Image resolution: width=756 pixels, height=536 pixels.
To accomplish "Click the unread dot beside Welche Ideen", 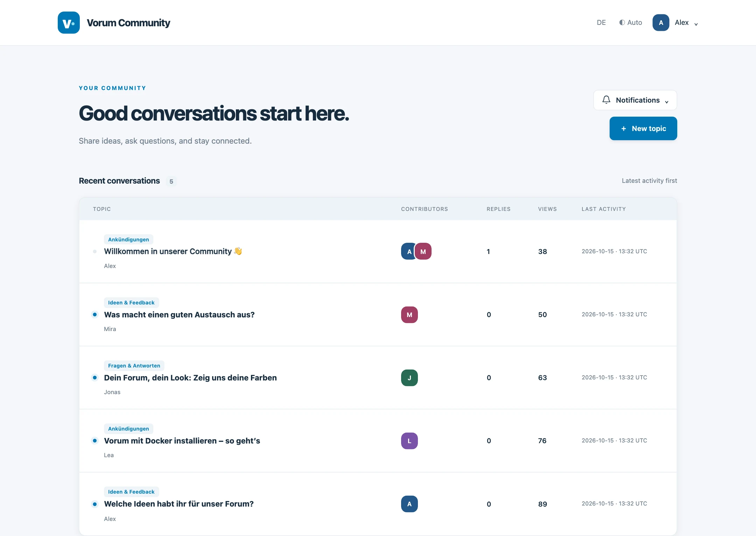I will coord(95,504).
